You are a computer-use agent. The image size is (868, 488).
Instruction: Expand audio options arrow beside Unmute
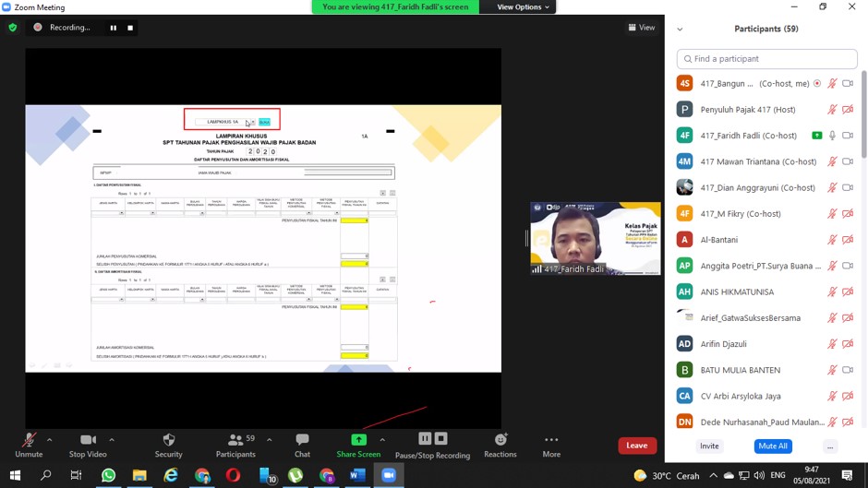(49, 439)
